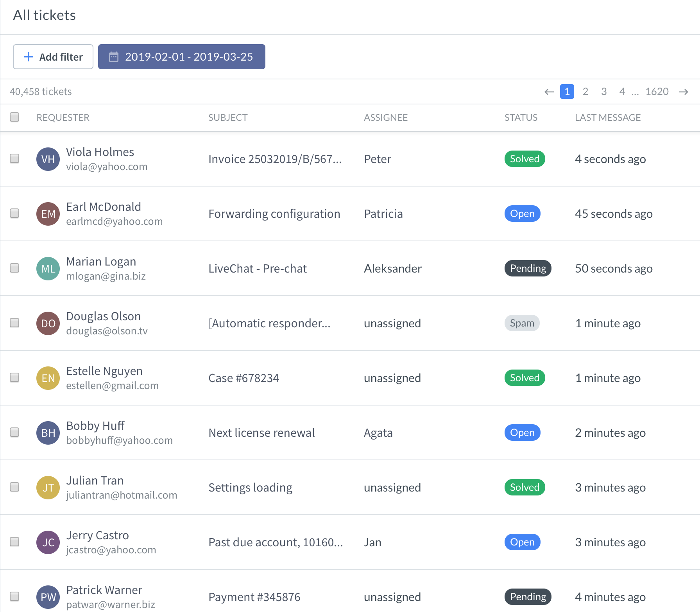The height and width of the screenshot is (612, 700).
Task: Open the Forwarding configuration ticket
Action: (274, 214)
